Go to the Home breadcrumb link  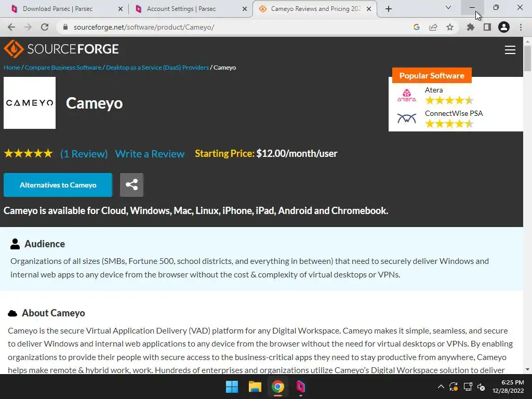[12, 68]
